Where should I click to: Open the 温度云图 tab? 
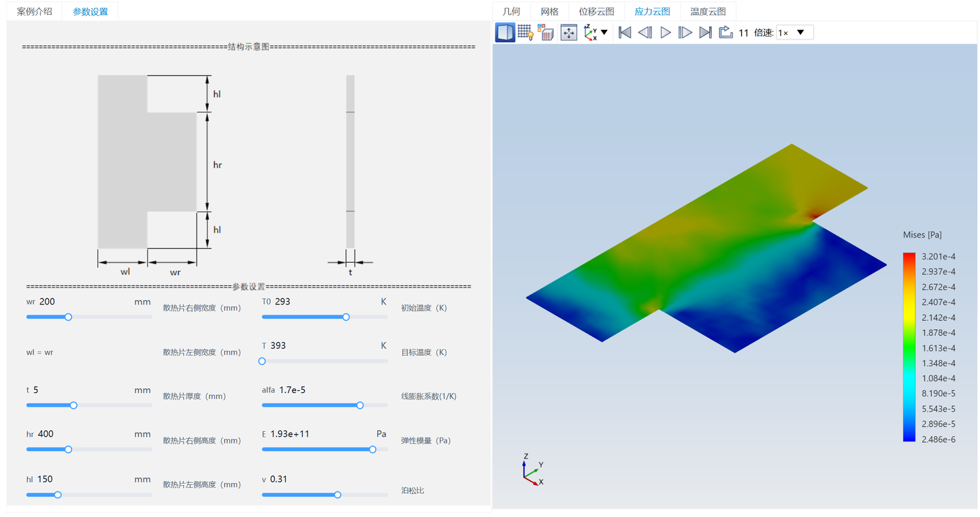pyautogui.click(x=708, y=11)
